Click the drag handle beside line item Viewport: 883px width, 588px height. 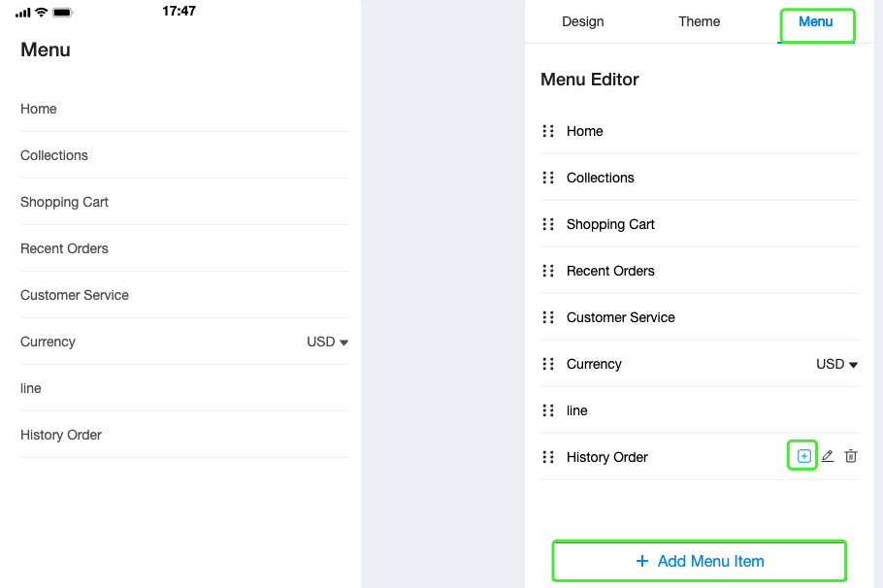[548, 410]
